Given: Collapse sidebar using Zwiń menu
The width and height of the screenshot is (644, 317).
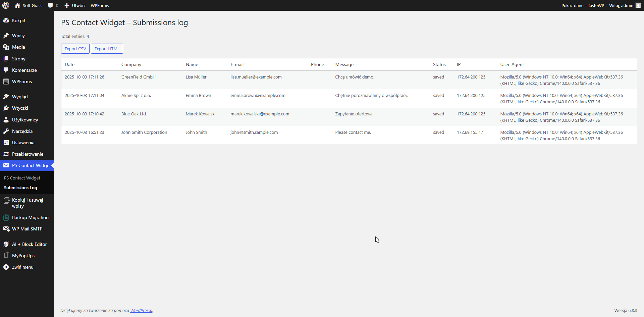Looking at the screenshot, I should pos(22,267).
